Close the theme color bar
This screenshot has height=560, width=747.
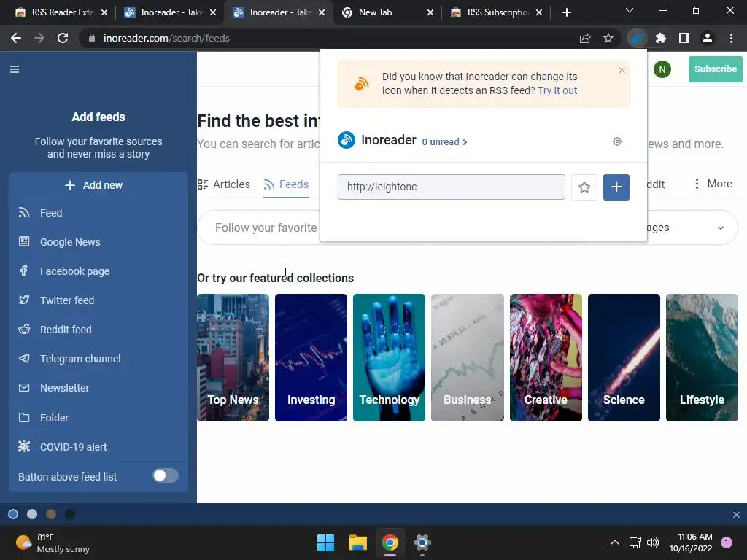736,515
